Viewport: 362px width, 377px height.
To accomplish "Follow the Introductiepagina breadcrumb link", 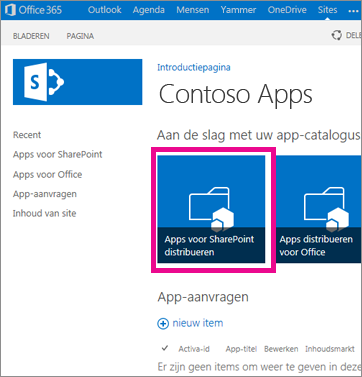I will [x=194, y=67].
